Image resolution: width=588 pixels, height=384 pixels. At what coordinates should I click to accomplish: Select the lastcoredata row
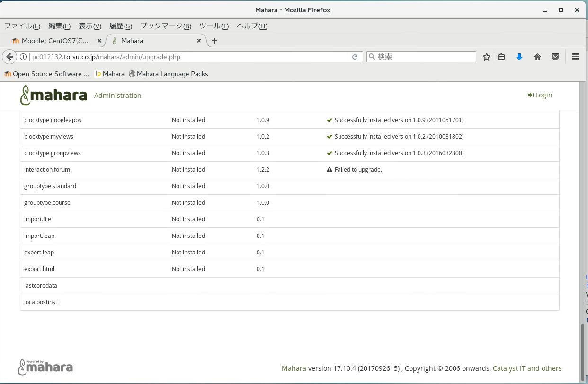290,286
